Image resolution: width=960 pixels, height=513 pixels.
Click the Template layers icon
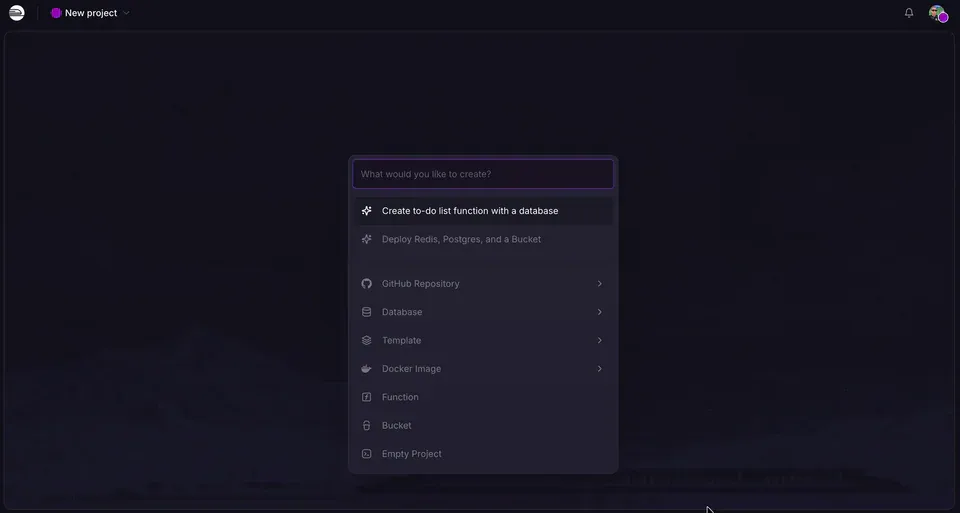(x=366, y=340)
